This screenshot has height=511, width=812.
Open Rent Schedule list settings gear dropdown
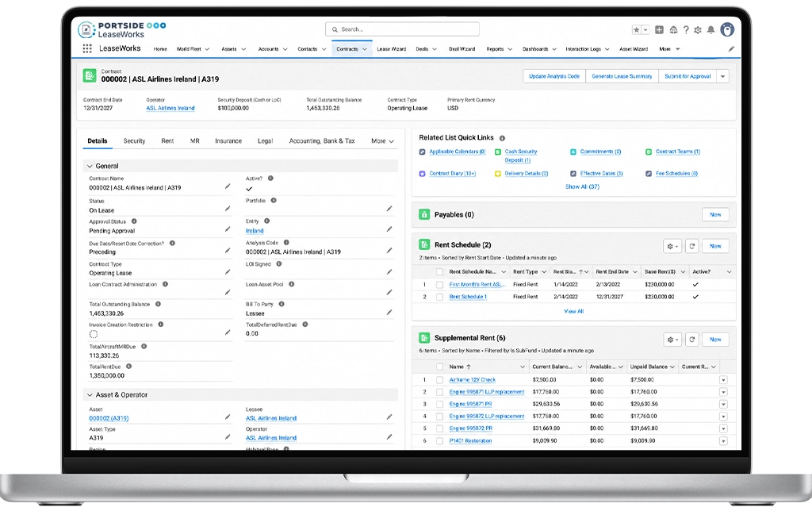[x=672, y=246]
